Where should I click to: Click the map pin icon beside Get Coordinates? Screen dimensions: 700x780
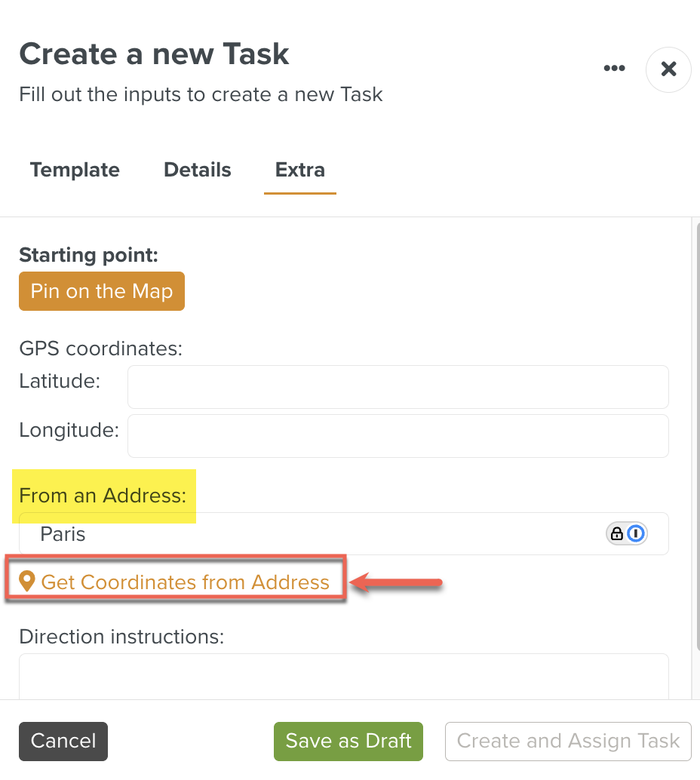pos(27,582)
